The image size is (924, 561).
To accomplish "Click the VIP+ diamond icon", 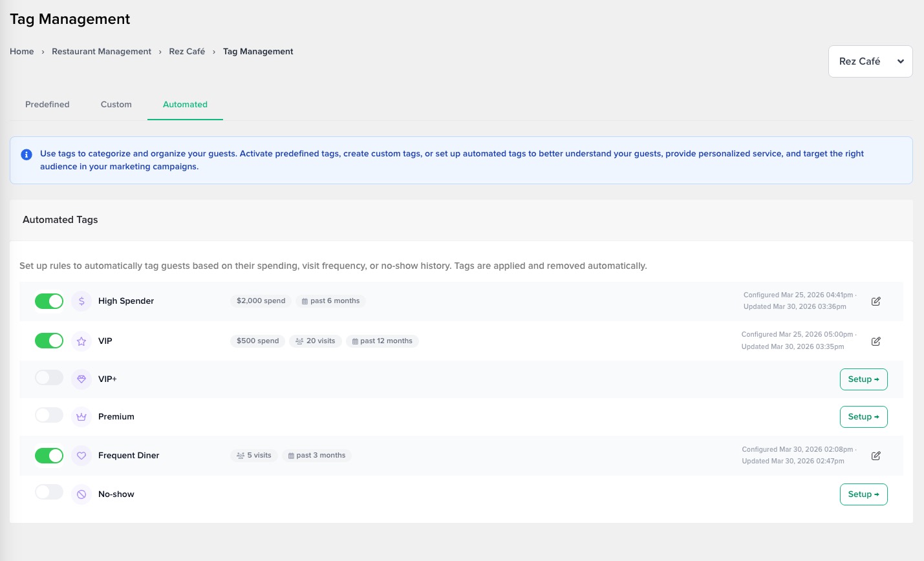I will (x=81, y=379).
